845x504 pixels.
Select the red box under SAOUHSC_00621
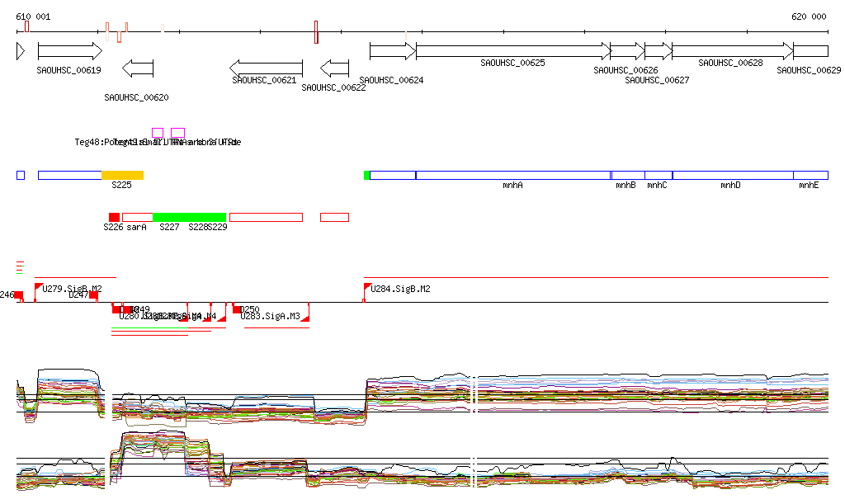pyautogui.click(x=267, y=217)
